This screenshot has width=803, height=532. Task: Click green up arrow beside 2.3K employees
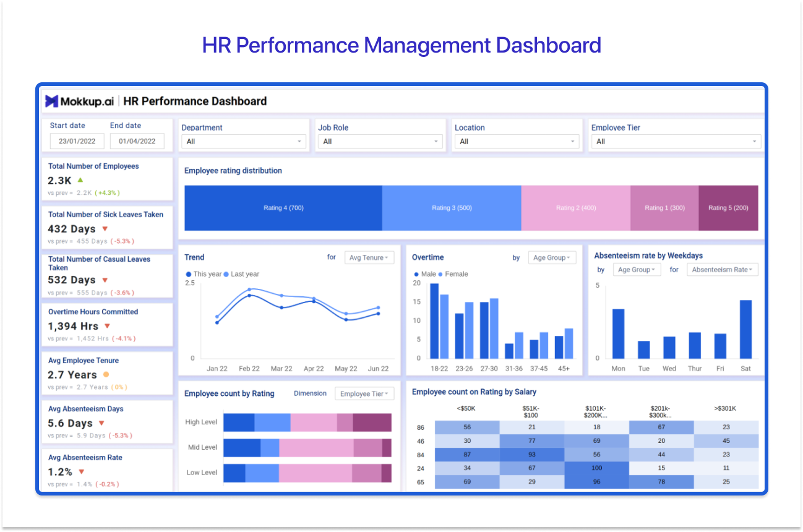80,180
